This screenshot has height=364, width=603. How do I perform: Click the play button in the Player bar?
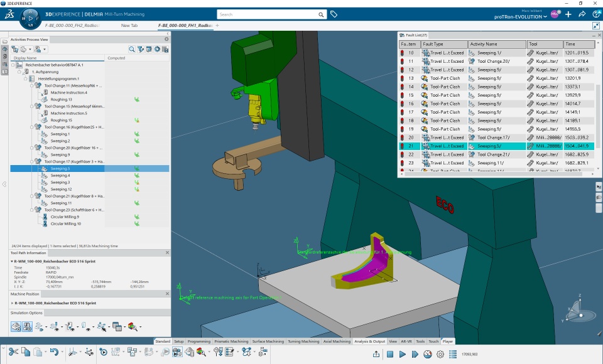pyautogui.click(x=402, y=354)
